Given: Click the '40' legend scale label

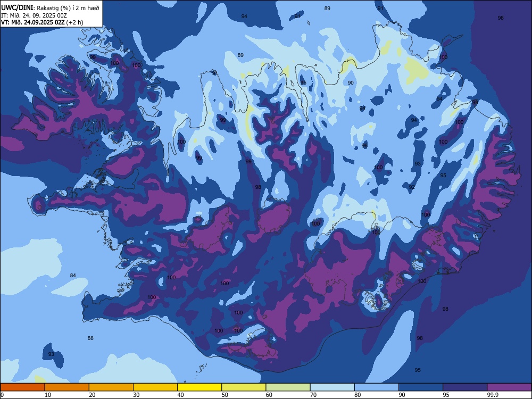Looking at the screenshot, I should pos(180,395).
